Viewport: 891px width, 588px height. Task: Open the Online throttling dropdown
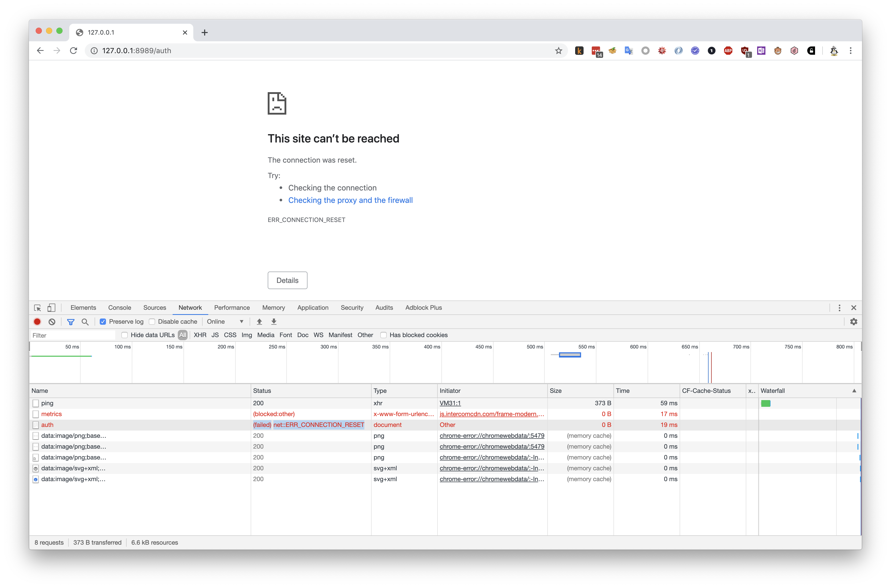pos(225,321)
